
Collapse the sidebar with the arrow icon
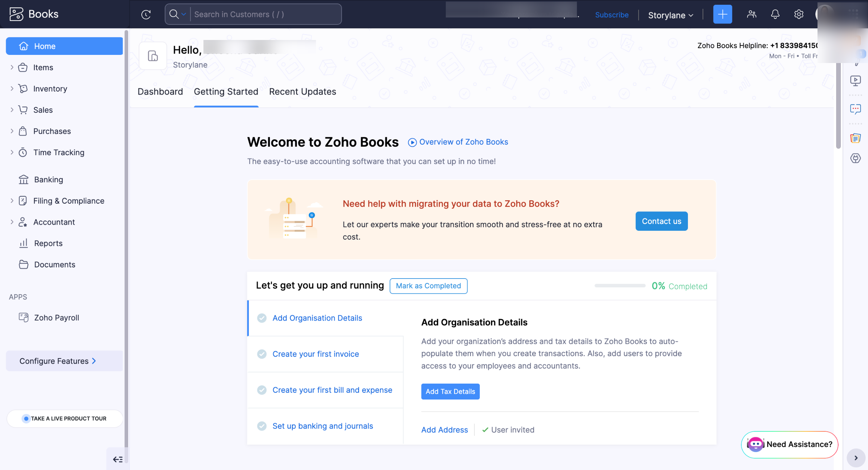tap(118, 459)
